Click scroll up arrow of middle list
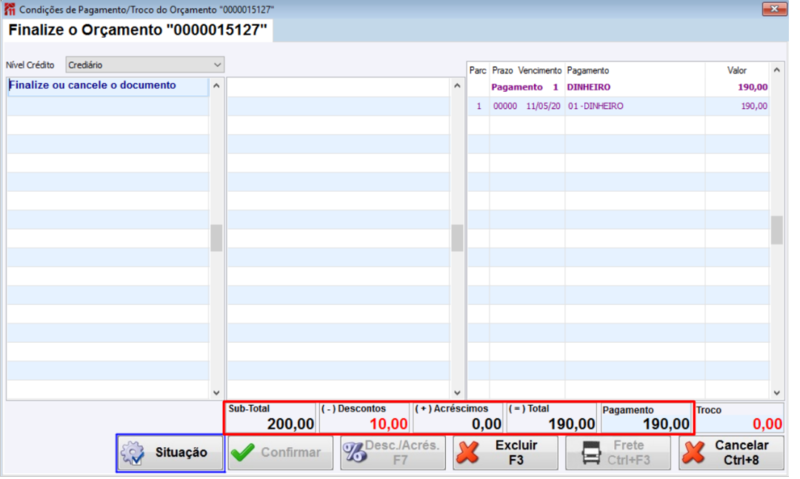This screenshot has height=479, width=800. point(457,86)
